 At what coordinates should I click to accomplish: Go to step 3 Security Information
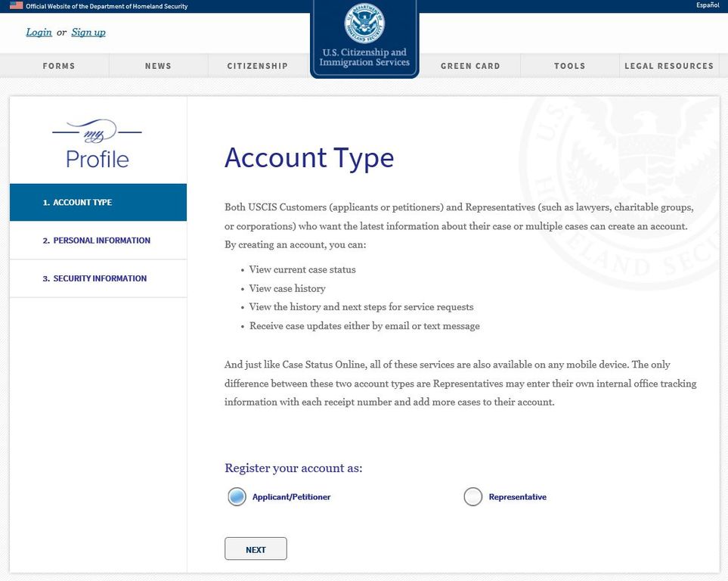click(x=98, y=278)
